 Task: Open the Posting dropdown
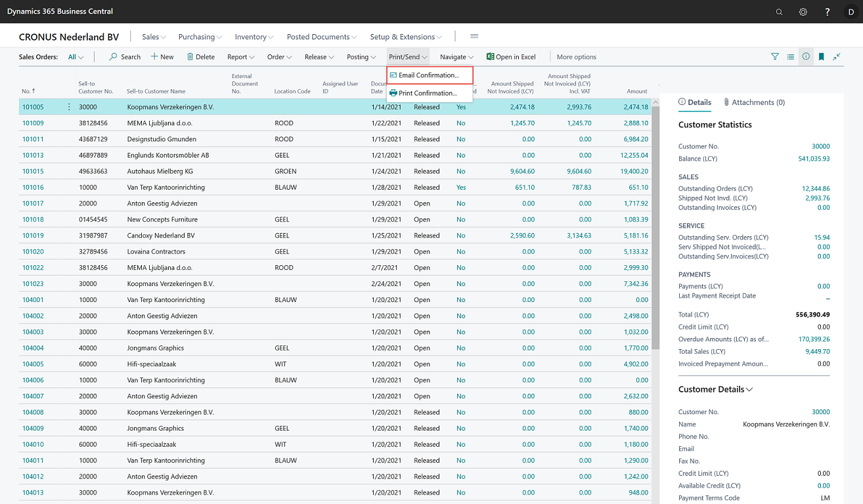361,57
